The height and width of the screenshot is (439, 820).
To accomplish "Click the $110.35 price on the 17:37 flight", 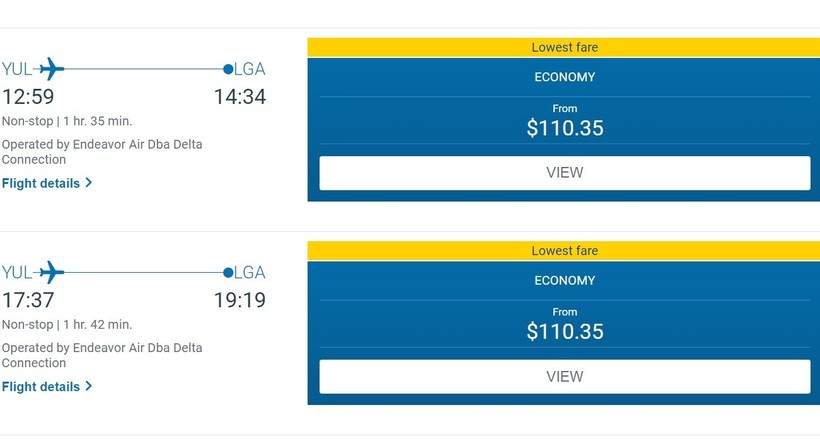I will click(564, 331).
